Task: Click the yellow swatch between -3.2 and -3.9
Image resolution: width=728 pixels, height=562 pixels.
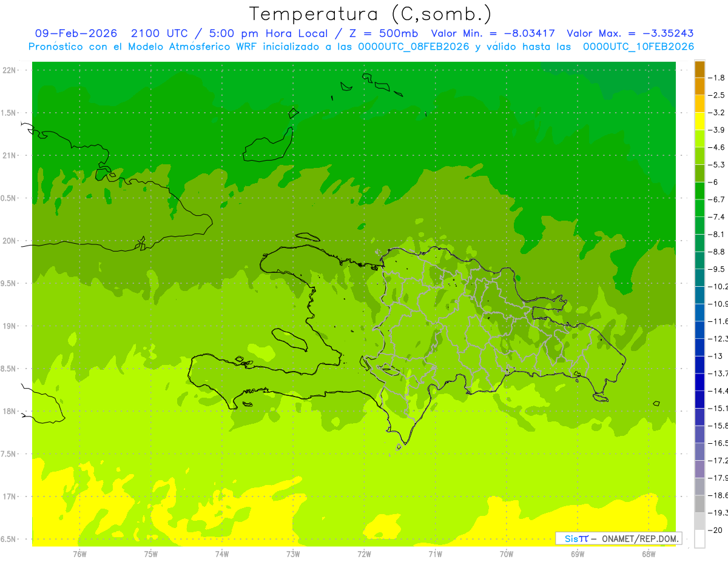Action: (x=699, y=121)
